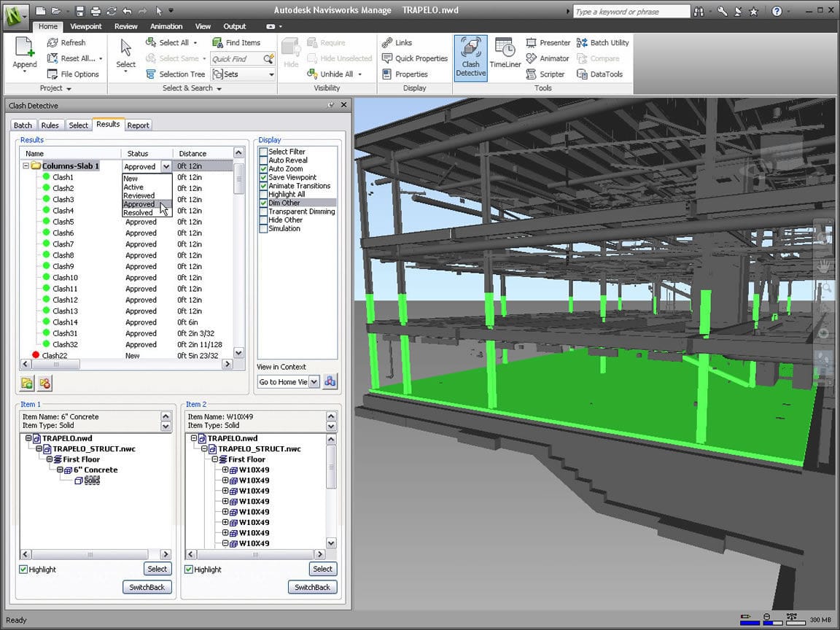Screen dimensions: 840x630
Task: Click the search keyword input field
Action: coord(630,12)
